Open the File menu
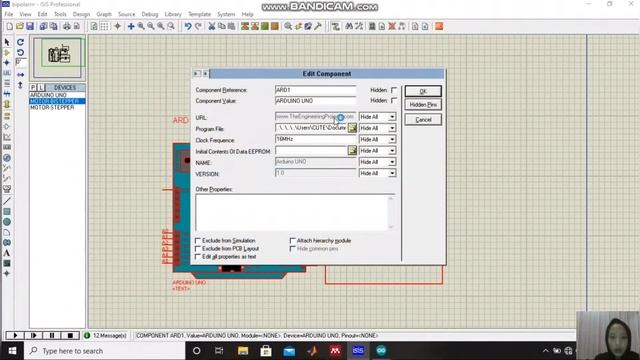 click(x=9, y=14)
